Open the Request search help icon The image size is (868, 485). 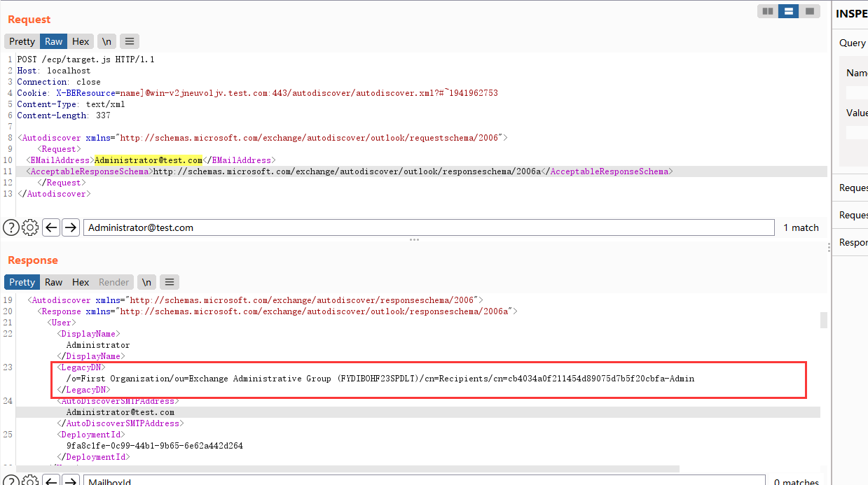pyautogui.click(x=11, y=227)
